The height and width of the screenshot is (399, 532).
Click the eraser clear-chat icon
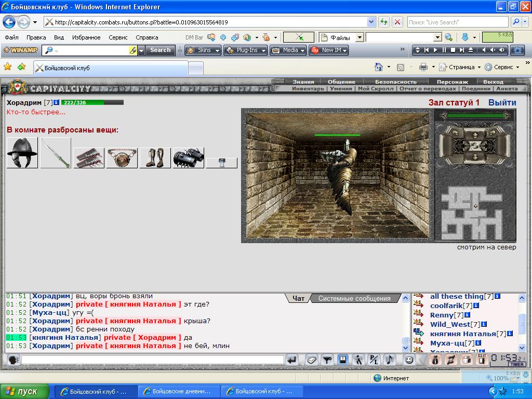pyautogui.click(x=311, y=360)
